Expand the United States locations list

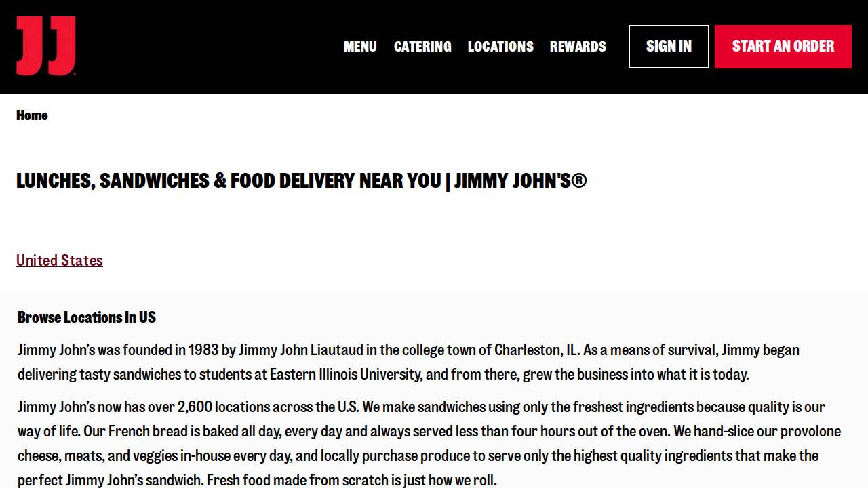[59, 260]
